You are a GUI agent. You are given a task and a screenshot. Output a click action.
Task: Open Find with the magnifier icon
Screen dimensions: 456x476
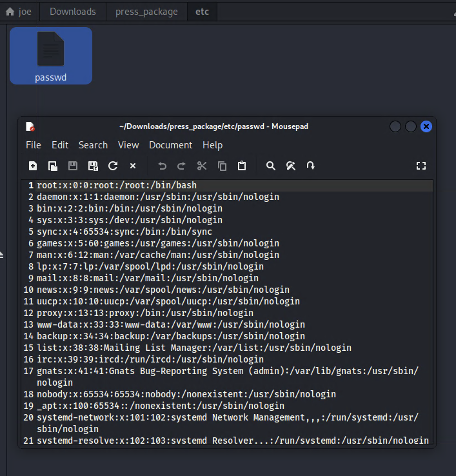(271, 166)
